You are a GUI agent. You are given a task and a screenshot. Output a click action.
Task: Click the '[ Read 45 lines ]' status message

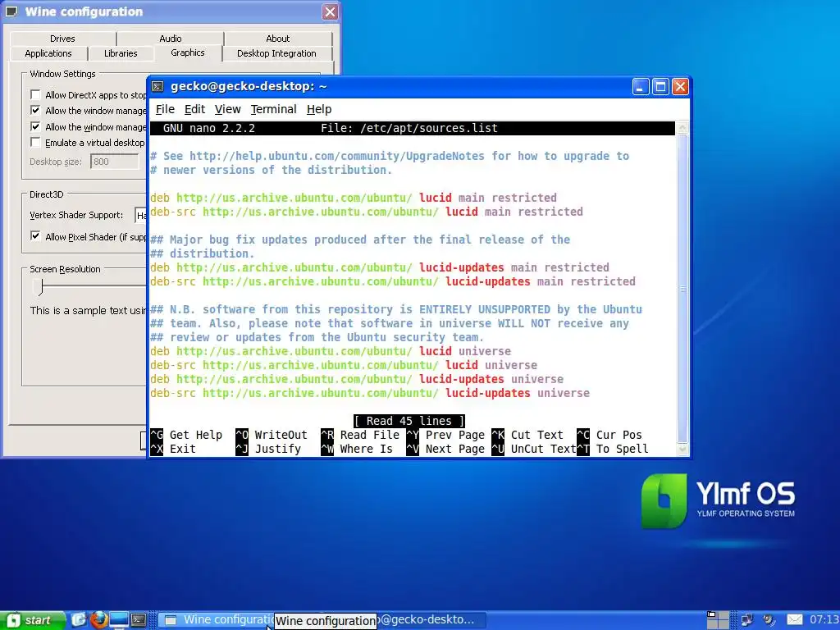[409, 421]
